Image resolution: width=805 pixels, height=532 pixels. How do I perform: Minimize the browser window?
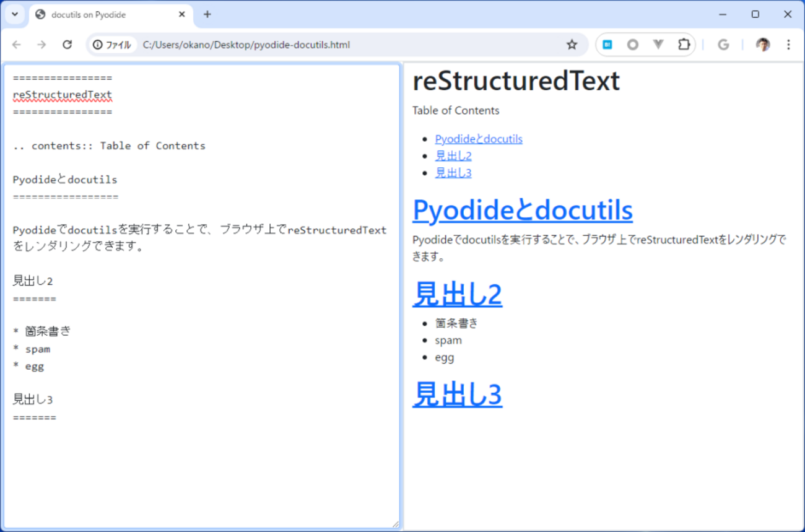tap(723, 14)
